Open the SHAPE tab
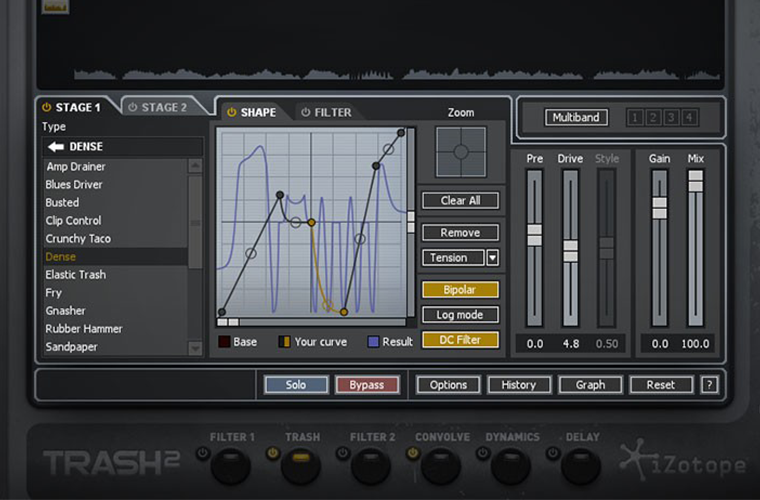Screen dimensions: 760x500 coord(258,112)
